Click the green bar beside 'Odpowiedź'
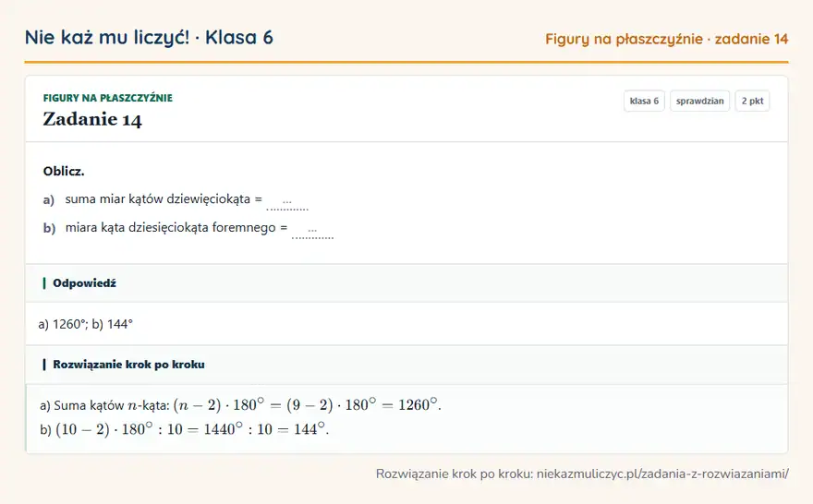Screen dimensions: 813x504 click(x=44, y=283)
